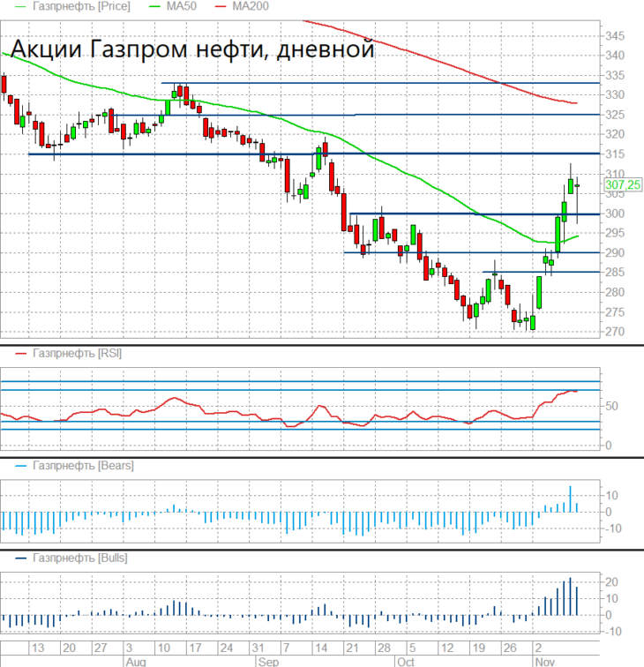Click date axis label 27
This screenshot has height=667, width=644.
(101, 648)
